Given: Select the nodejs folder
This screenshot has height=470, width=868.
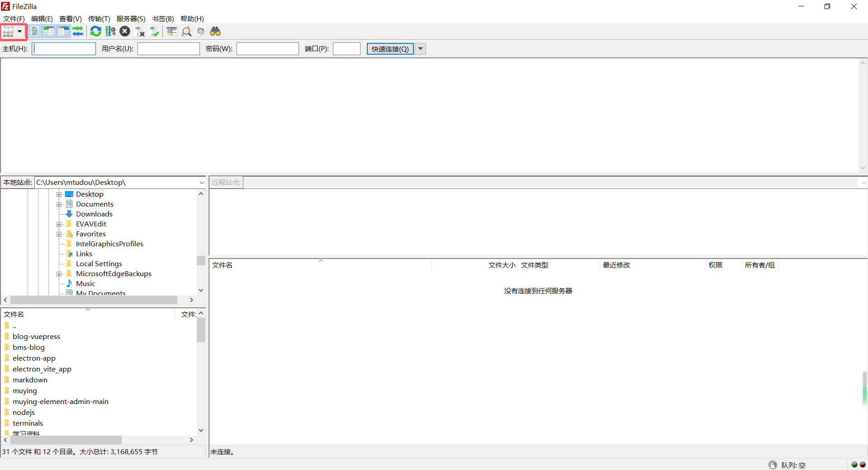Looking at the screenshot, I should (24, 413).
